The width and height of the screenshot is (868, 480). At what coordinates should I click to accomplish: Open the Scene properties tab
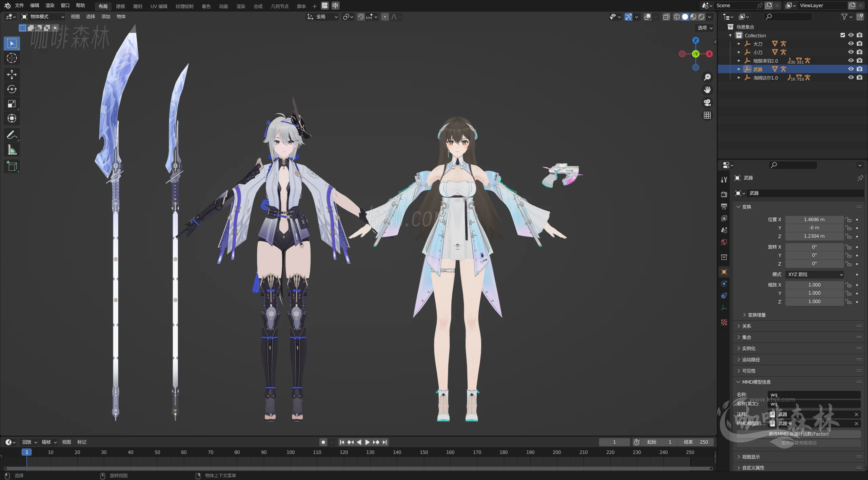pos(724,230)
